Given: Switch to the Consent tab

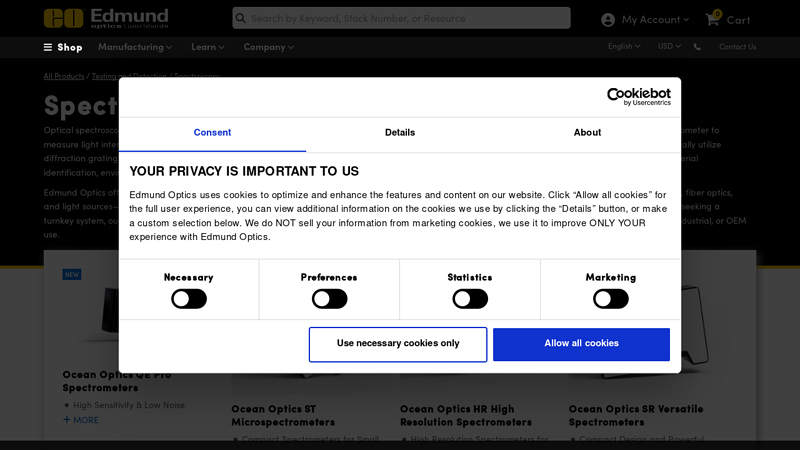Looking at the screenshot, I should 212,133.
